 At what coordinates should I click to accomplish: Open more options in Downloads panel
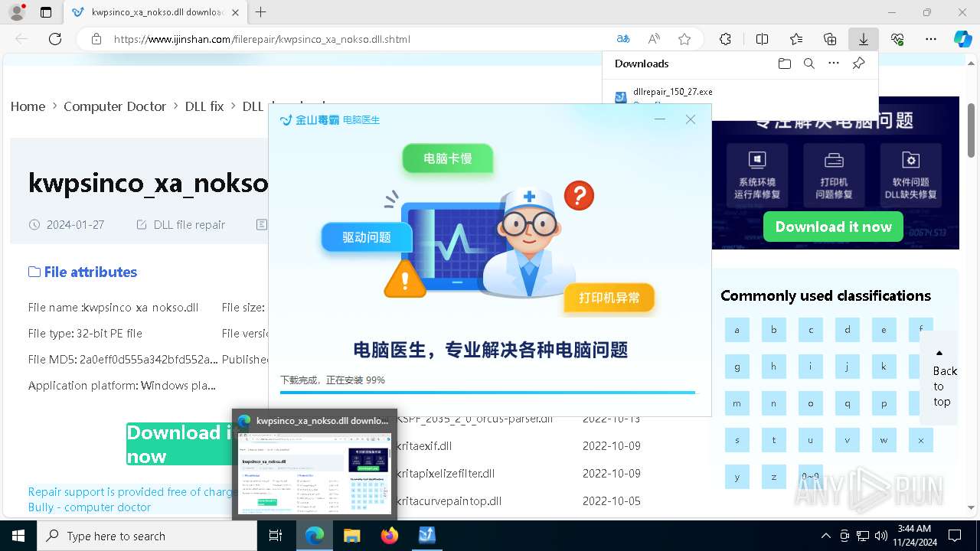point(834,64)
